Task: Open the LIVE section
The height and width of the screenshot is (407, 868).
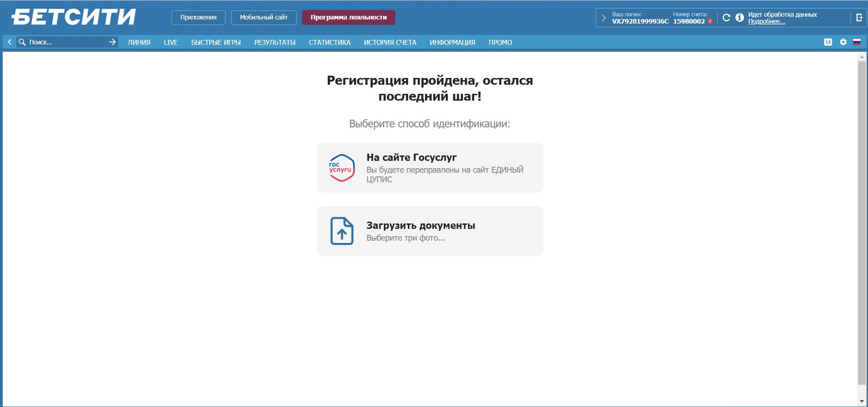Action: click(171, 43)
